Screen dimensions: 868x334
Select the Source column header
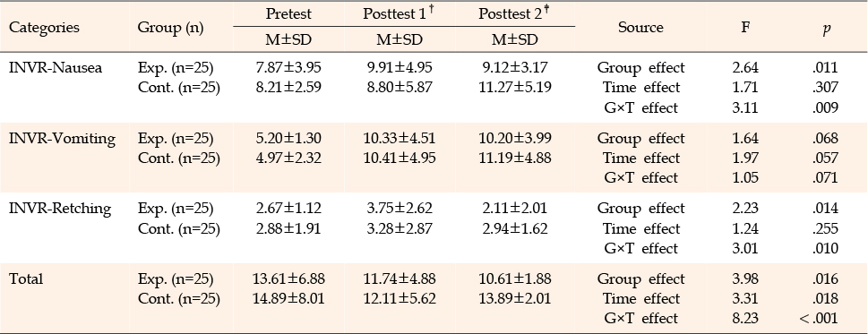pyautogui.click(x=640, y=27)
